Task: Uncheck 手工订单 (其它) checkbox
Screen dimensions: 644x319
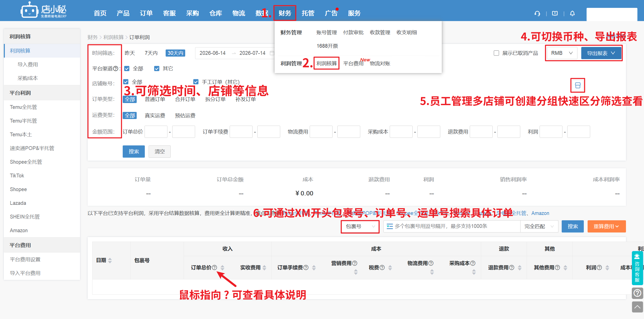Action: (196, 82)
